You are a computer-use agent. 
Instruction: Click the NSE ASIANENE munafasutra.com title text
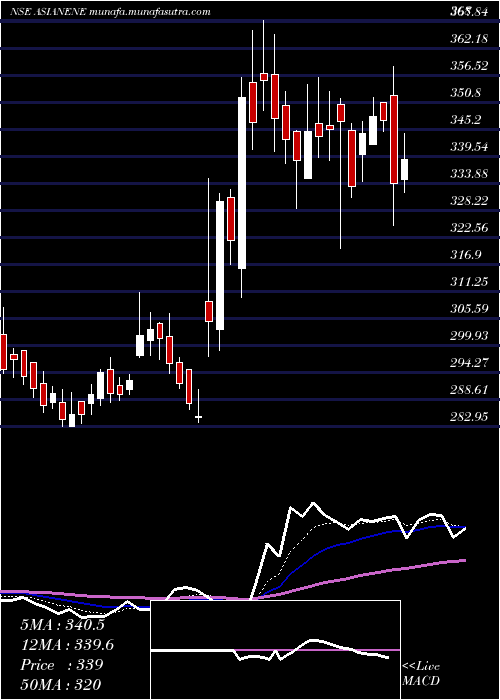pyautogui.click(x=110, y=12)
